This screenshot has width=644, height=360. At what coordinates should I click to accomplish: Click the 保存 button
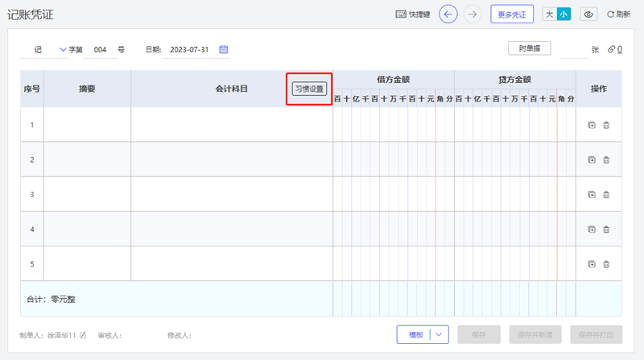[x=479, y=335]
